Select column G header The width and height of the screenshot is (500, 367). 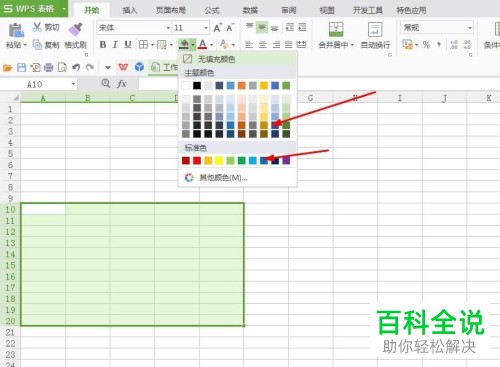click(310, 98)
